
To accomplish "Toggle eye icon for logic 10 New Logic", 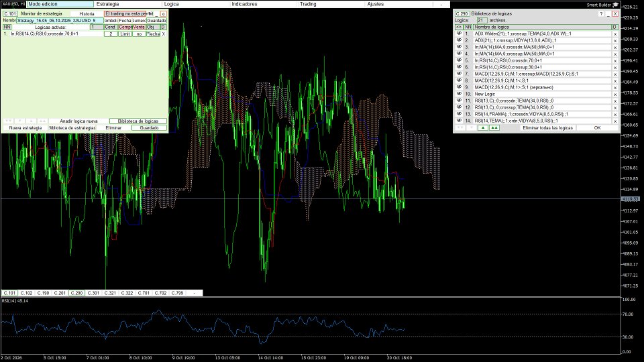I will 459,94.
